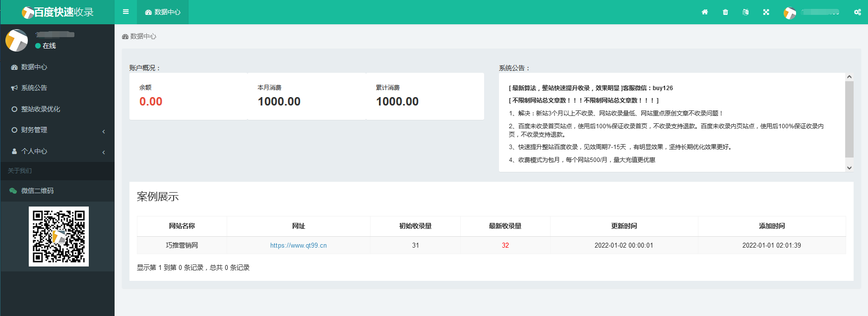Click the trash clear-cache icon
This screenshot has height=316, width=868.
725,12
